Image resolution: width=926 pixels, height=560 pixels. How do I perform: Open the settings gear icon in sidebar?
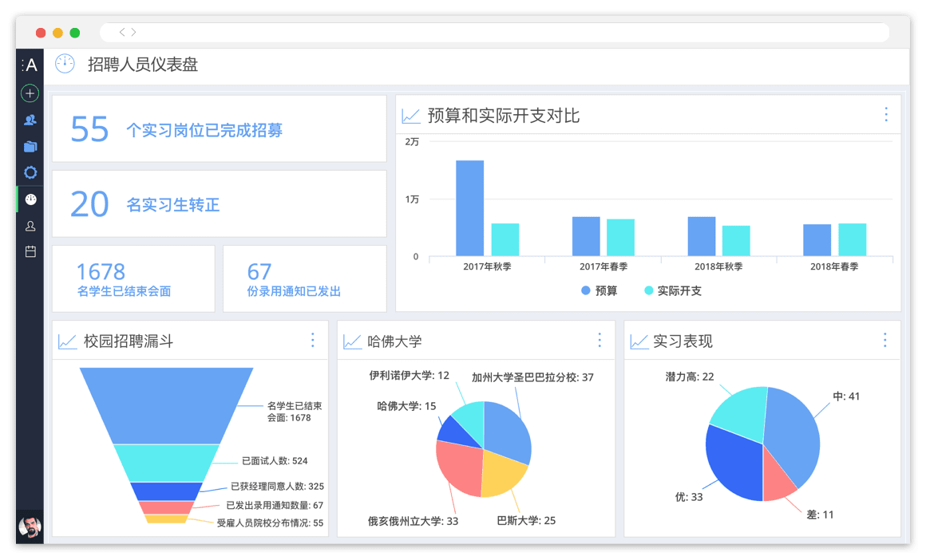tap(30, 172)
